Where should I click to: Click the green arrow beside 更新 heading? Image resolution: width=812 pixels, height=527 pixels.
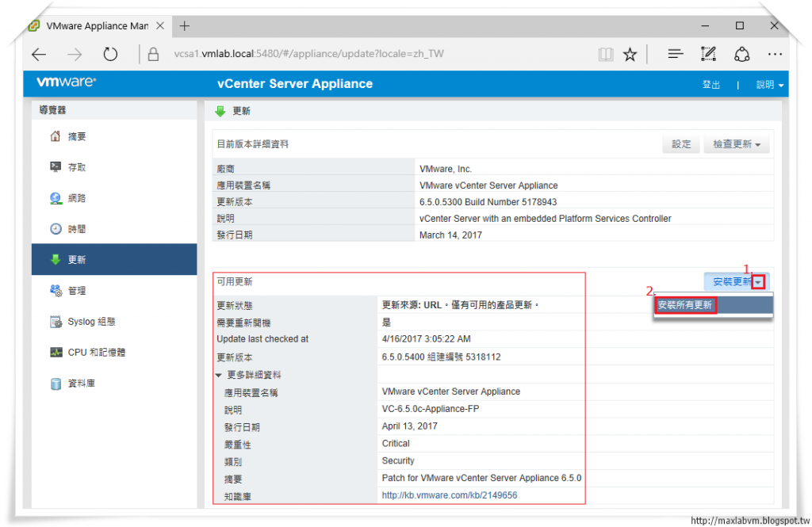click(220, 111)
